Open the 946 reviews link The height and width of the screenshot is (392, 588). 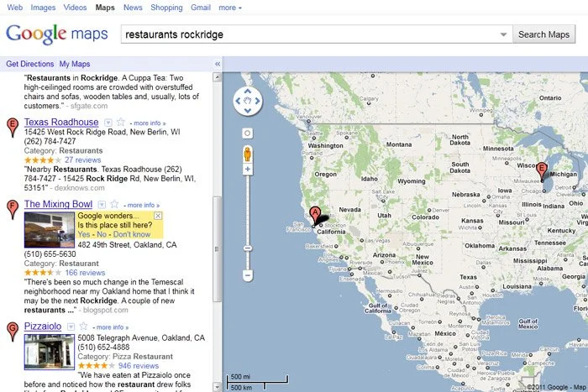click(x=139, y=366)
